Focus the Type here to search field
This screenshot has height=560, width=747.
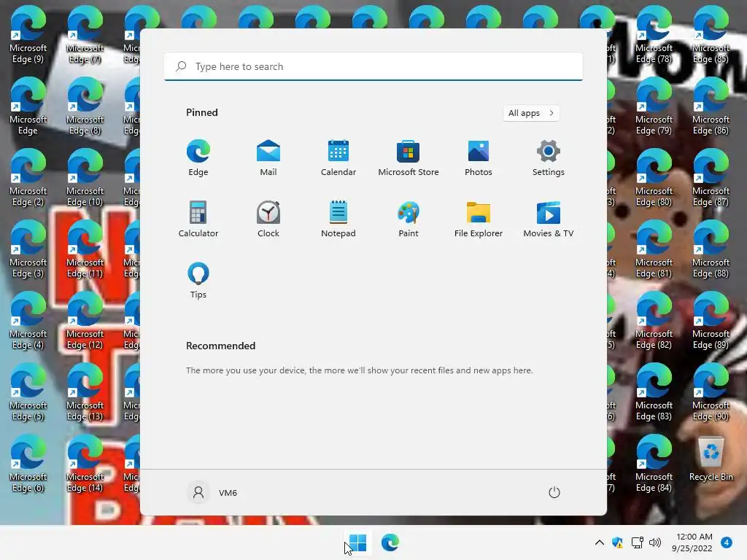pos(373,66)
